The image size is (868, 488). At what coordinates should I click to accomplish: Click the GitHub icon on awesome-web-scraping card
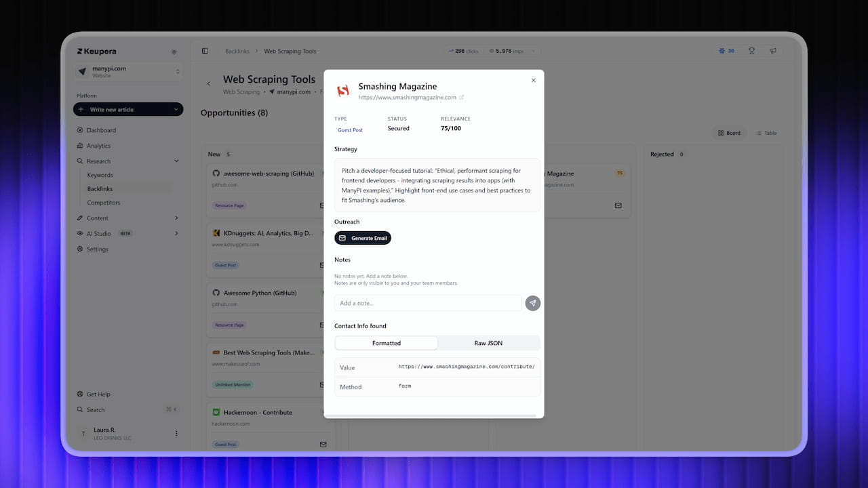[216, 174]
